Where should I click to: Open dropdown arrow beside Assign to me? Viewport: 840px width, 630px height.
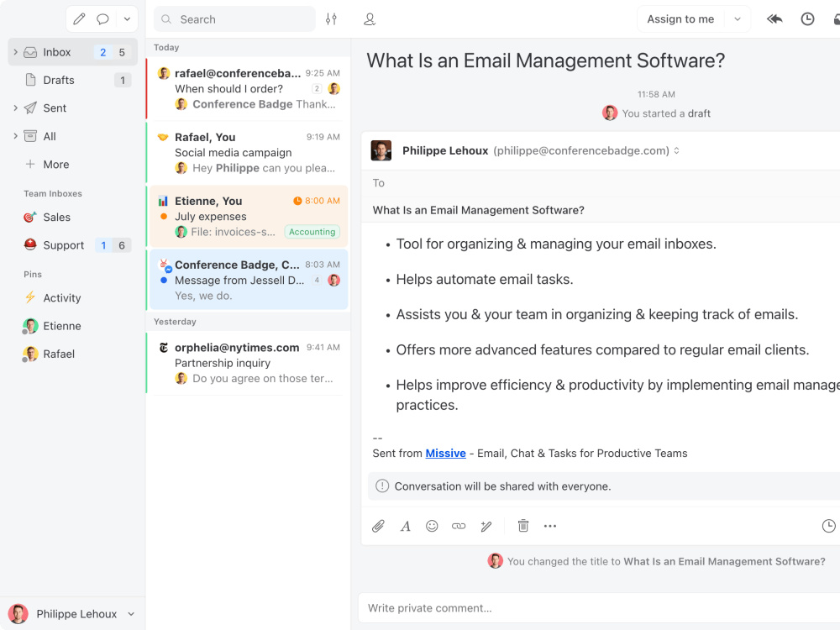[738, 19]
